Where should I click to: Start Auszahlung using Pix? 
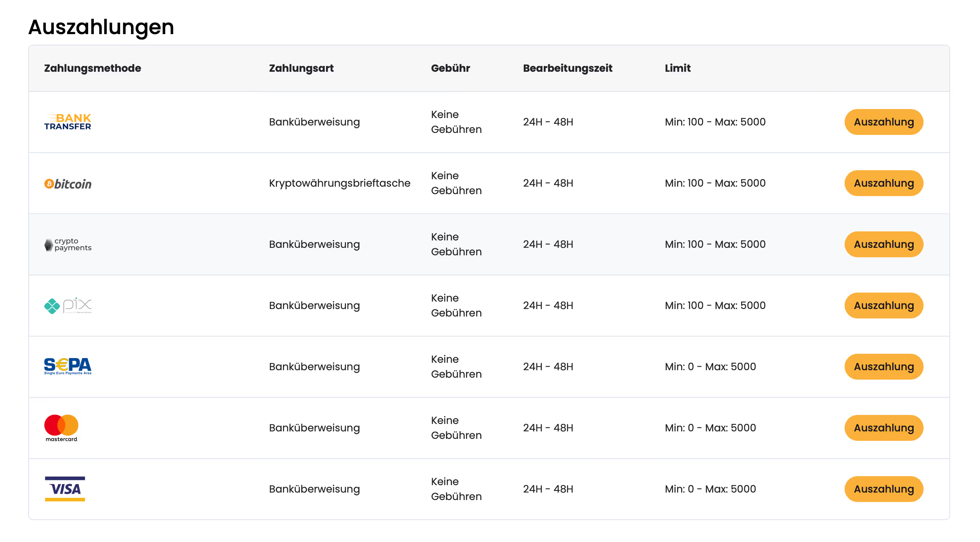tap(883, 306)
